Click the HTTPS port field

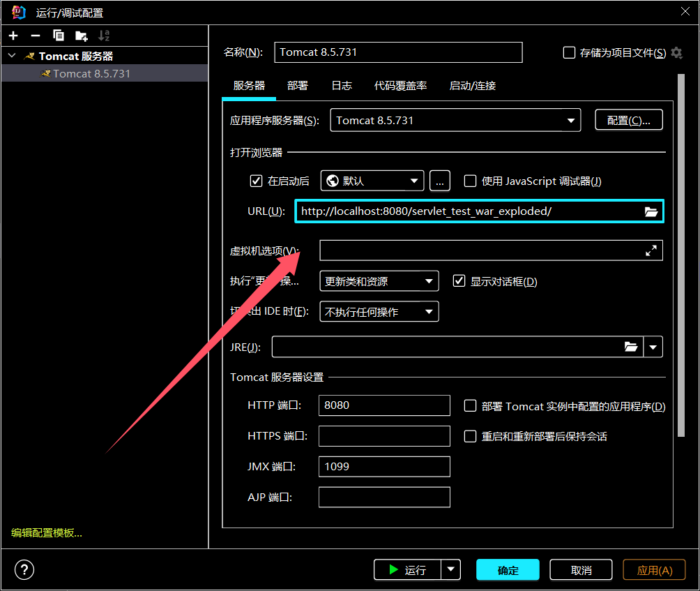coord(384,436)
